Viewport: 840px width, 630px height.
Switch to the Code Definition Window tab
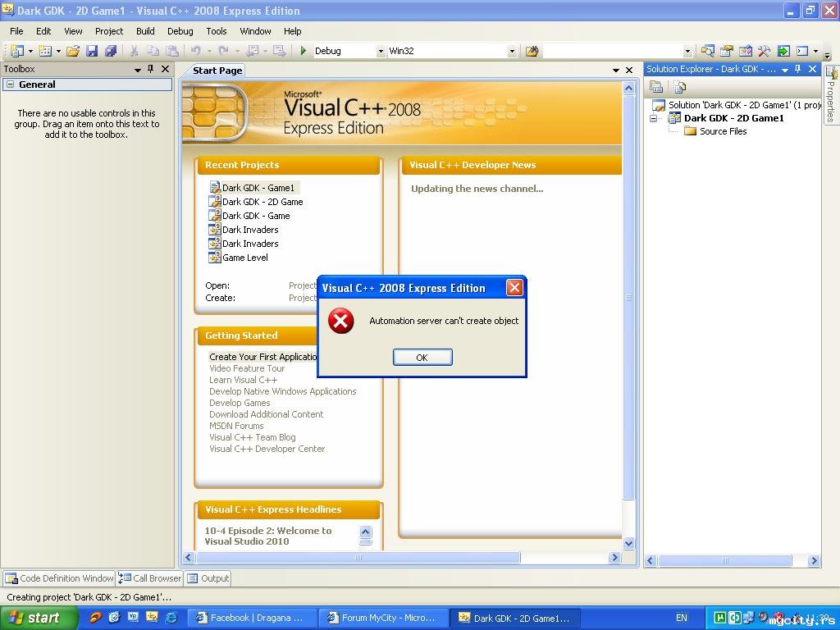tap(59, 578)
